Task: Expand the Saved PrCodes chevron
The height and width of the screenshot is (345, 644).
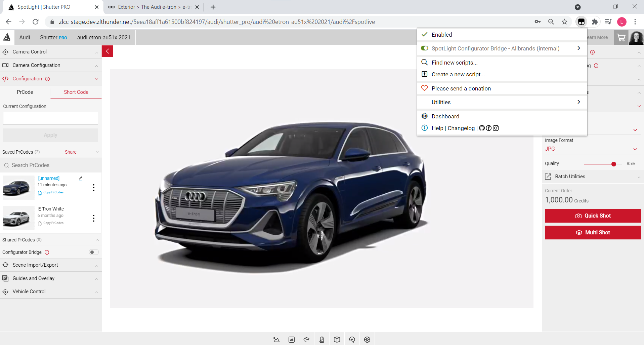Action: (97, 152)
